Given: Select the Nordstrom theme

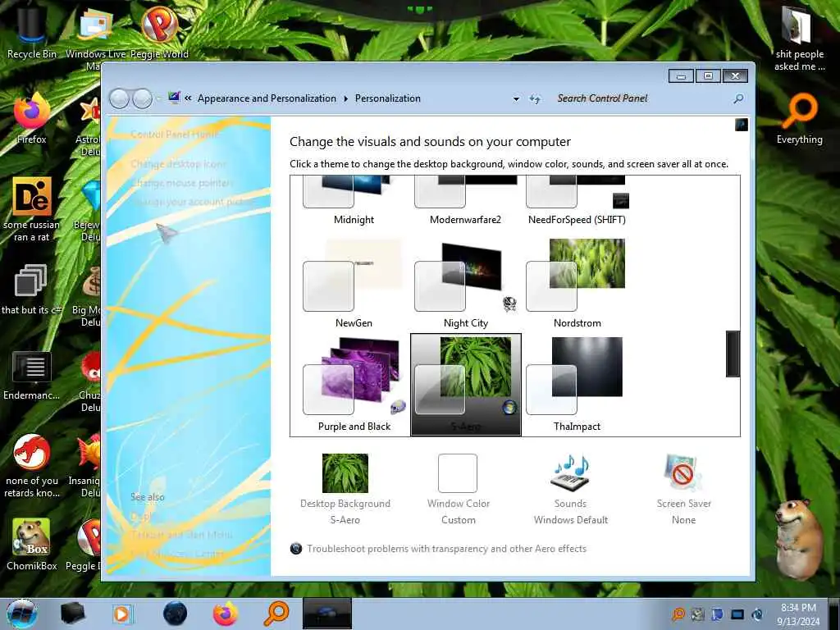Looking at the screenshot, I should tap(577, 283).
